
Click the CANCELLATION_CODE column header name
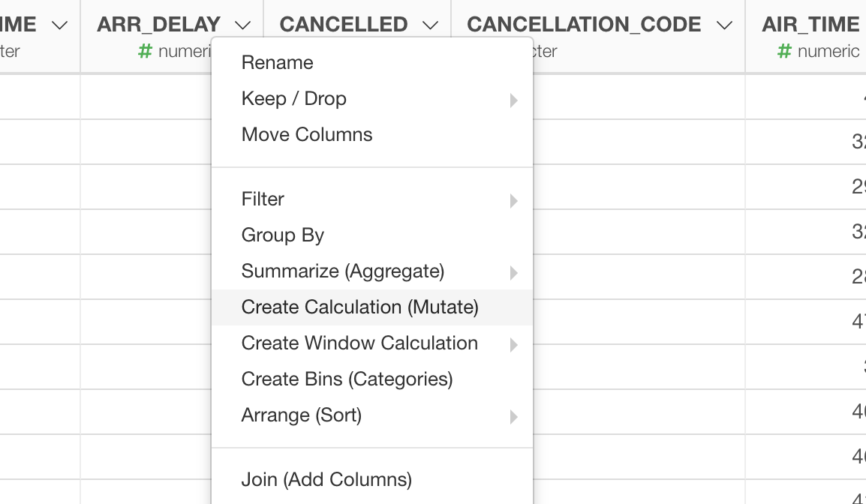[x=584, y=24]
